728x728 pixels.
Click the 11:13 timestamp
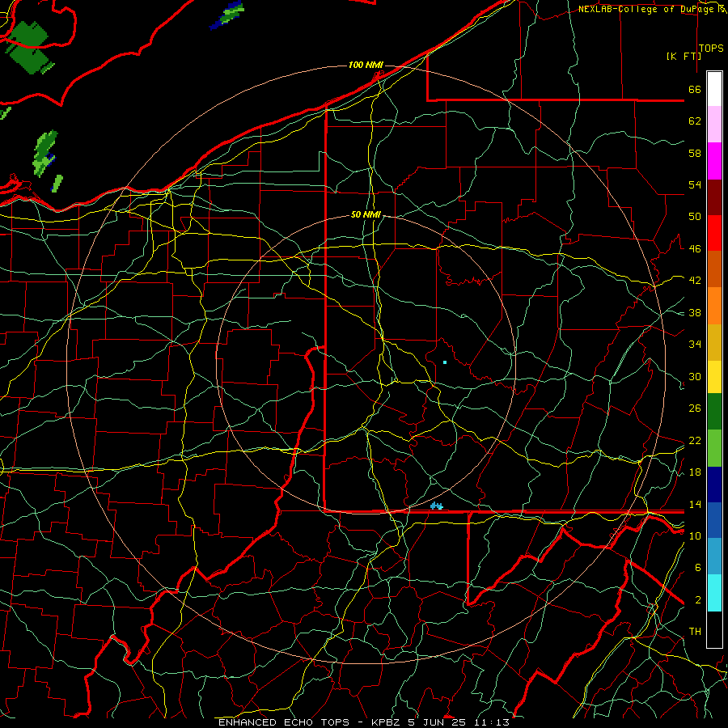(x=492, y=722)
